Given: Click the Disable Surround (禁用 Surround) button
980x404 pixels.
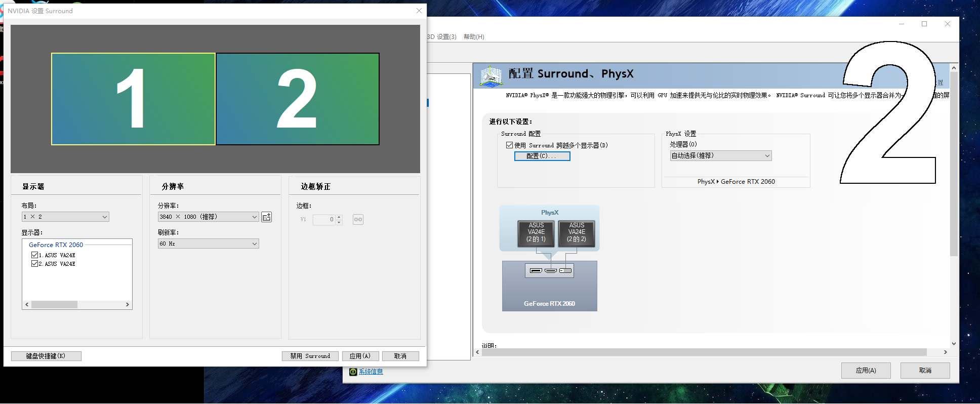Looking at the screenshot, I should click(310, 356).
